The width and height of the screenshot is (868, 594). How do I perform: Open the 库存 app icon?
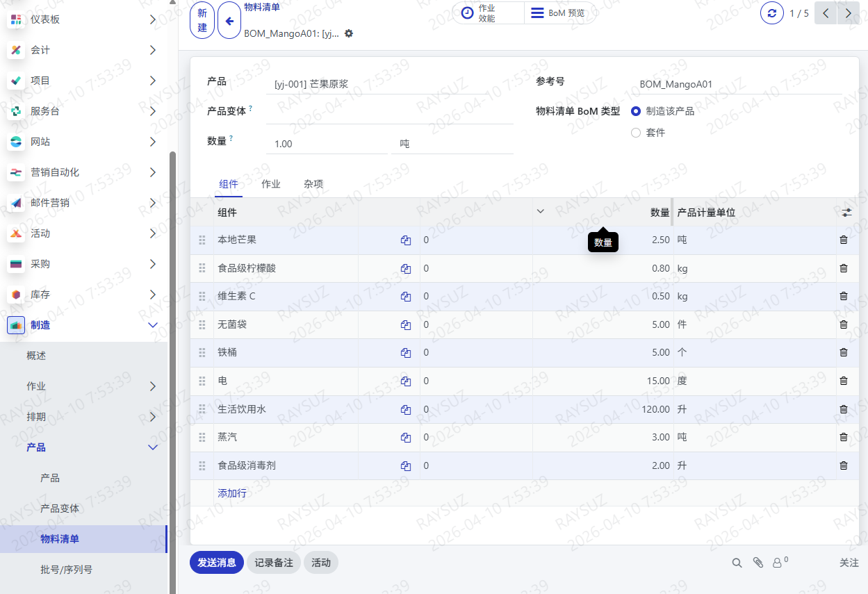click(16, 295)
